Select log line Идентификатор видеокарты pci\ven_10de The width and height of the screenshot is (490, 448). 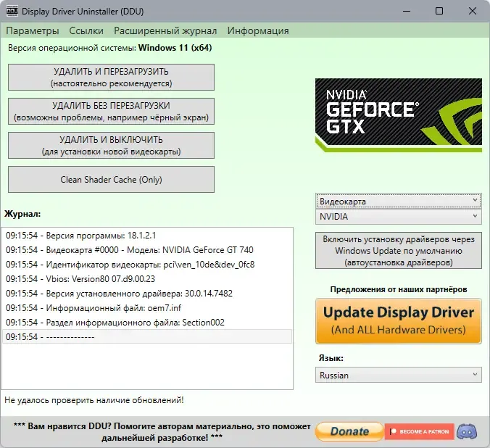pos(147,265)
